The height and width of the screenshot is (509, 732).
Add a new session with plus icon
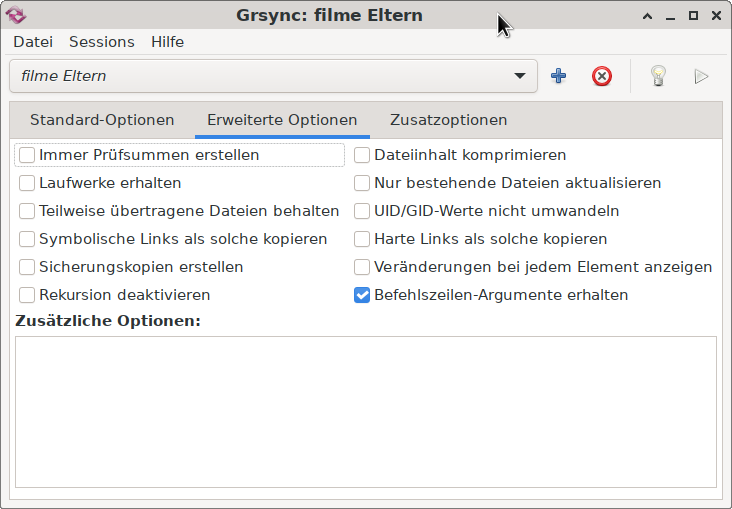558,76
